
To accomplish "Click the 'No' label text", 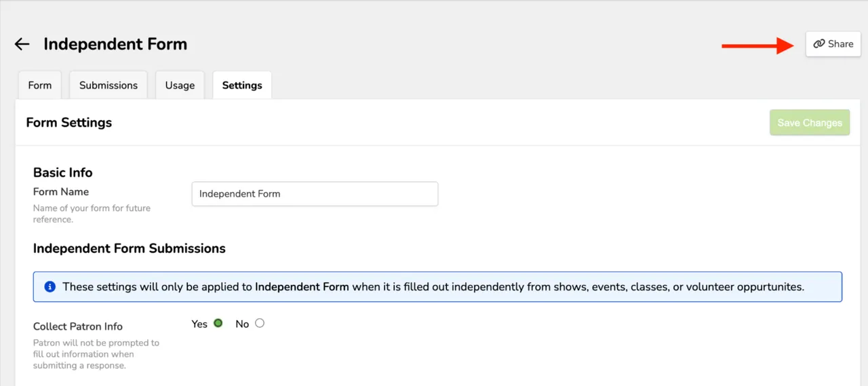I will 242,324.
